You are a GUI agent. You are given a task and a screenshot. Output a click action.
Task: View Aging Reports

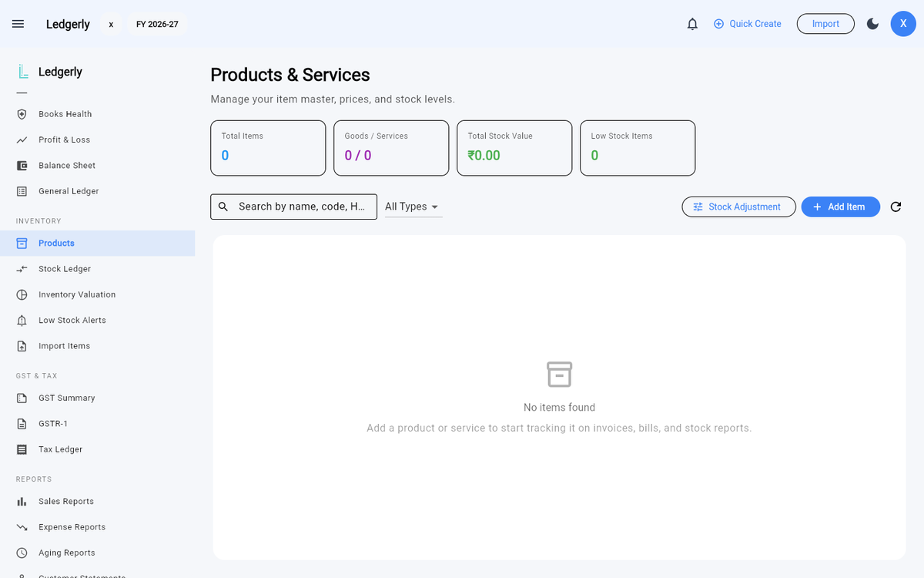click(97, 553)
